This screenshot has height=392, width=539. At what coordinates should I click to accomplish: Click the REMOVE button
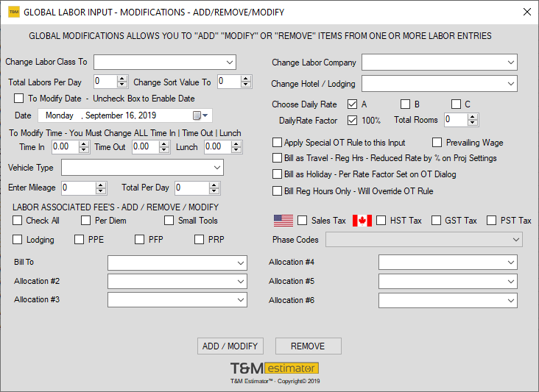click(309, 346)
